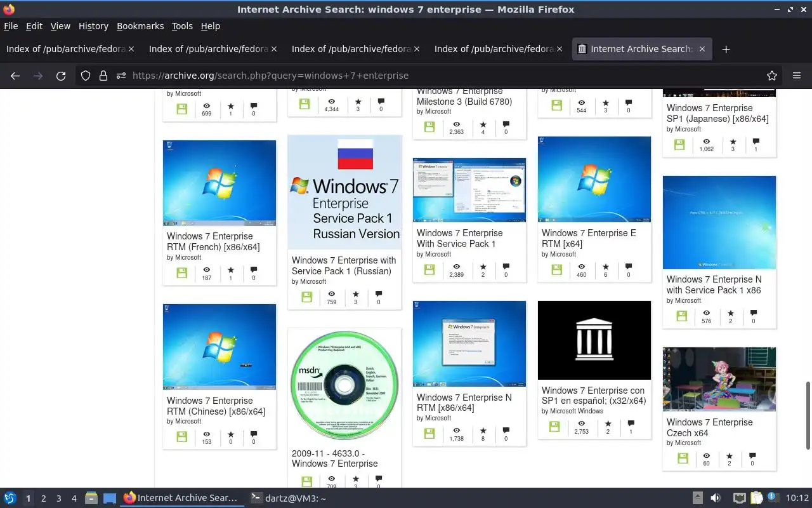Open the Bookmarks menu
The image size is (812, 508).
pos(140,26)
